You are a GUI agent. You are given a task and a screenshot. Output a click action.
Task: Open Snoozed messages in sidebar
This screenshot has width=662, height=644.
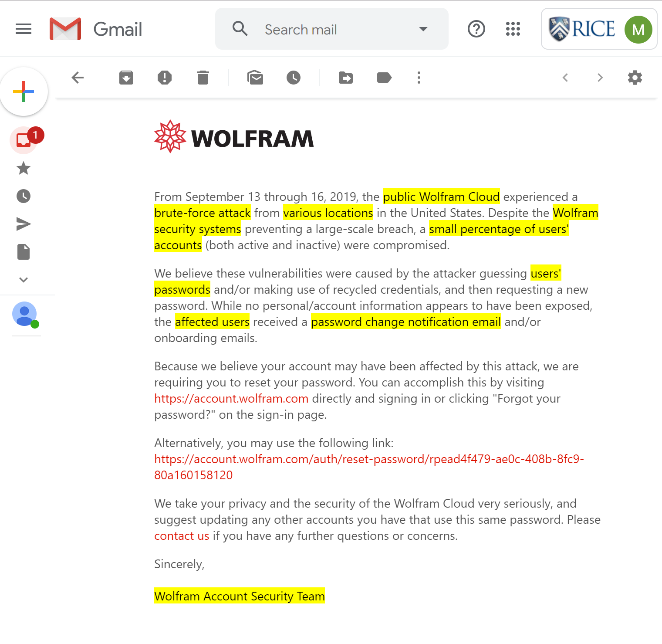pyautogui.click(x=24, y=196)
